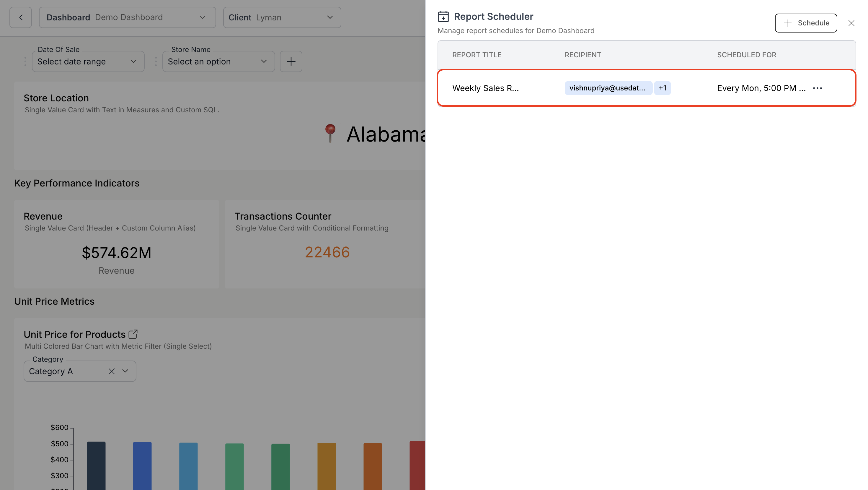Image resolution: width=868 pixels, height=490 pixels.
Task: Expand the Client Lyman dropdown
Action: pos(282,17)
